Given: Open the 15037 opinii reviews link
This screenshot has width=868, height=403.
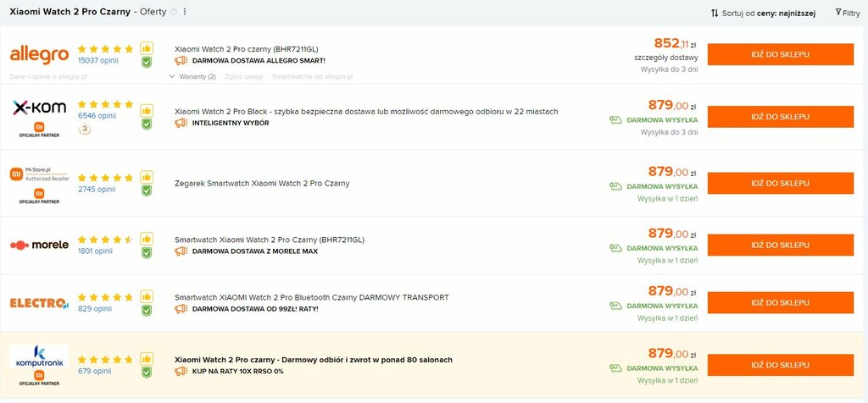Looking at the screenshot, I should (x=98, y=61).
